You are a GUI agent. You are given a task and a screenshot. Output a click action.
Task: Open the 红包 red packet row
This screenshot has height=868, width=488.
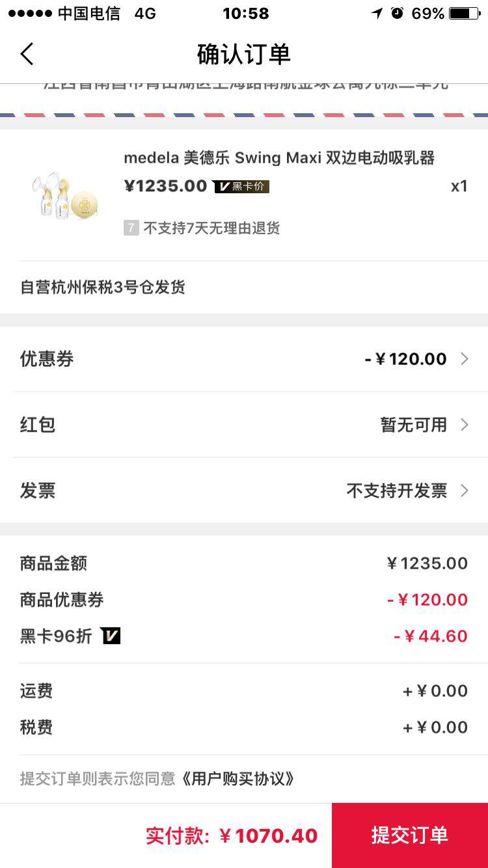(x=244, y=425)
